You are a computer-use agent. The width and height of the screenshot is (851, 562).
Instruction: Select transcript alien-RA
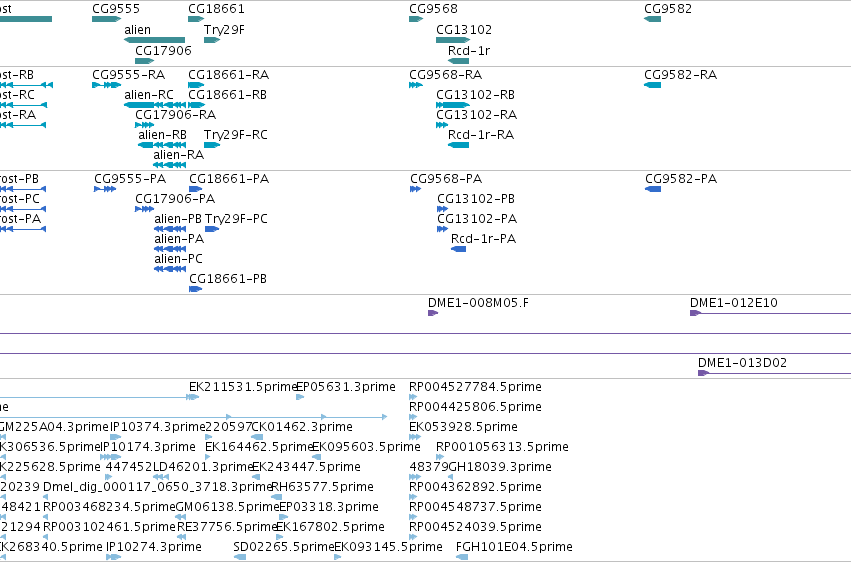[179, 155]
